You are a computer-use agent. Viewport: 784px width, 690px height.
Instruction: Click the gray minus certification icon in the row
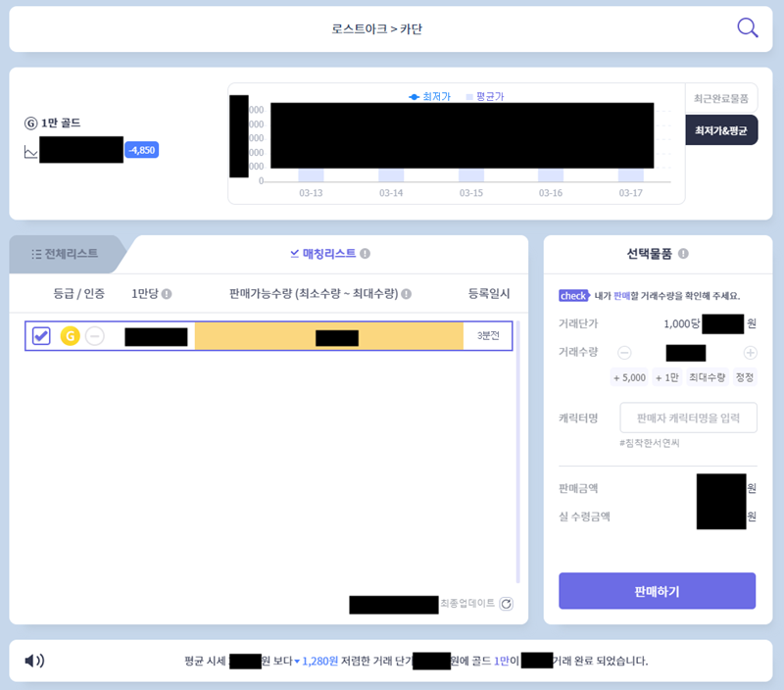[95, 336]
